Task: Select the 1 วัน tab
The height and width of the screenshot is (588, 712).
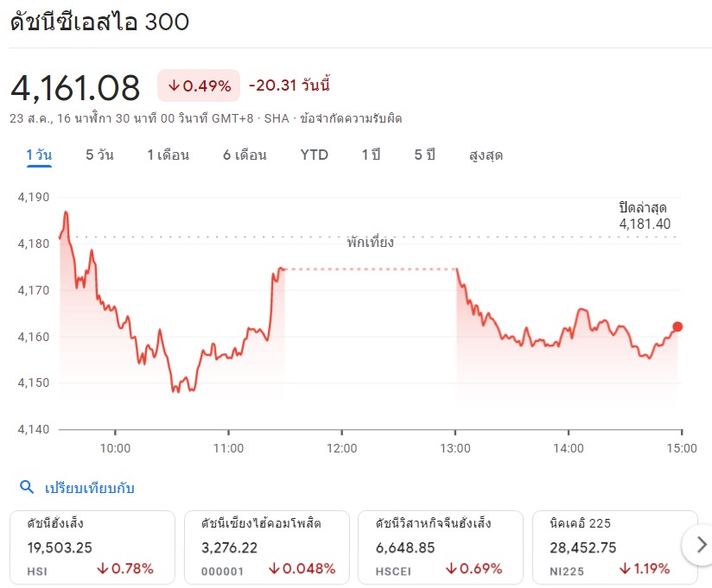Action: [39, 155]
